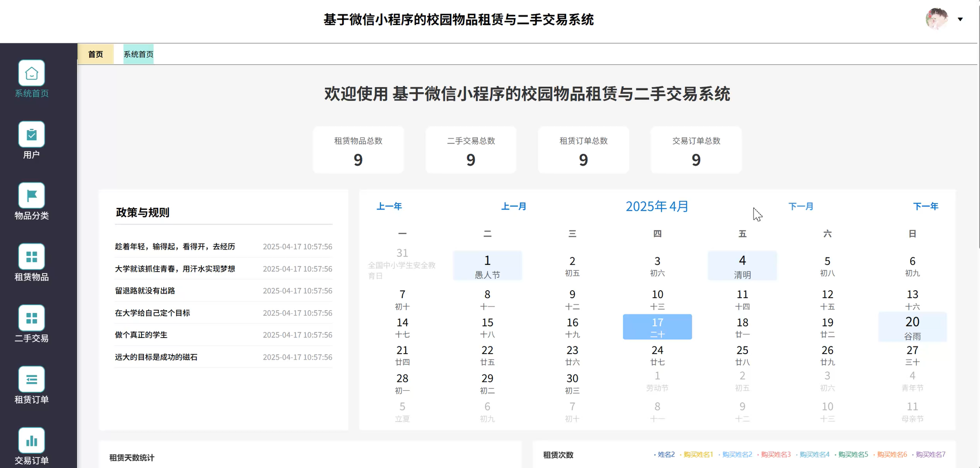980x468 pixels.
Task: Go to next month with 下一月
Action: [801, 206]
